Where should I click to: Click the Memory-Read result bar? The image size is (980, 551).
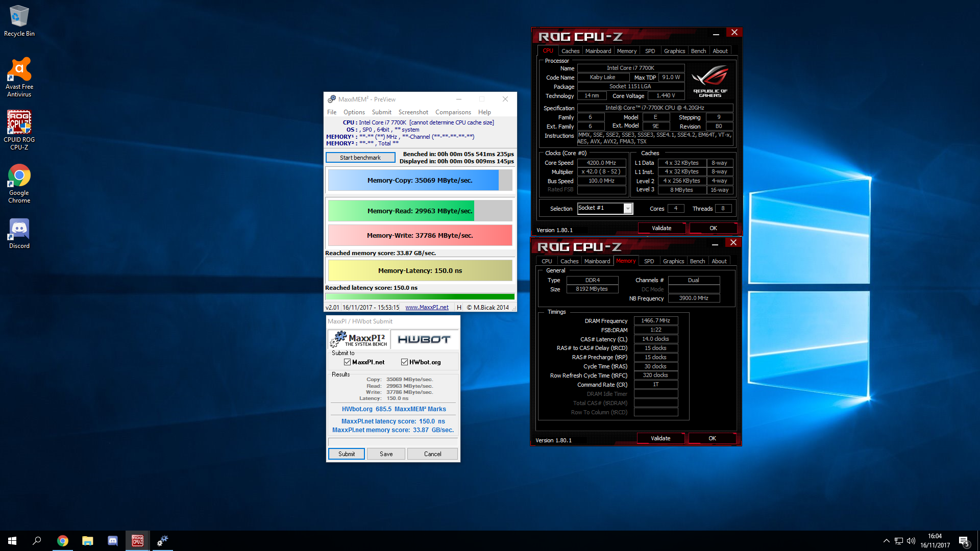[x=420, y=211]
